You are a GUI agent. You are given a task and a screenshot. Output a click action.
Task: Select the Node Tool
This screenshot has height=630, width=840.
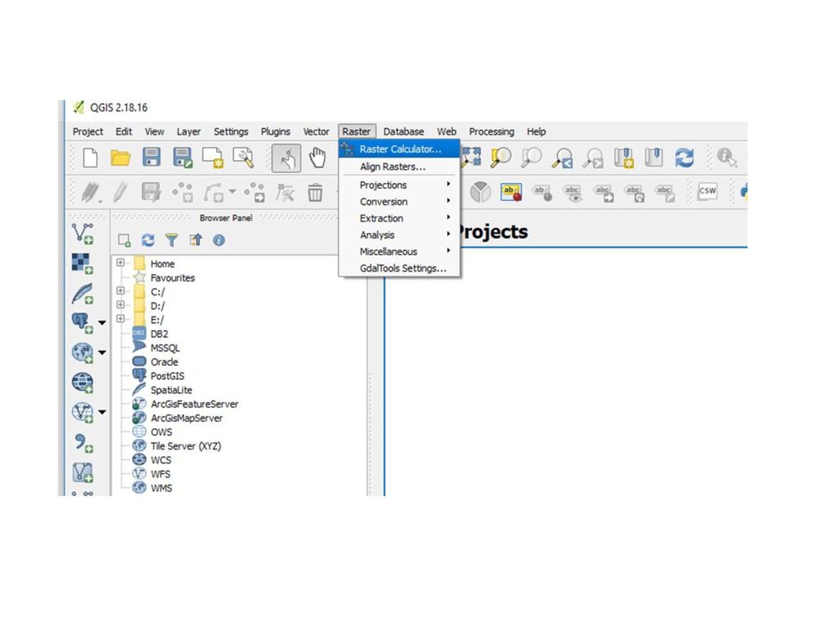click(x=285, y=192)
